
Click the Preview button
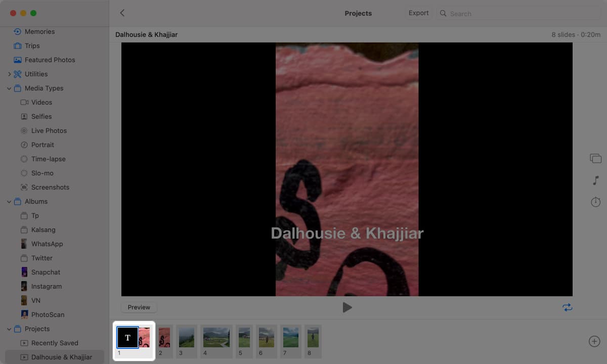coord(139,307)
